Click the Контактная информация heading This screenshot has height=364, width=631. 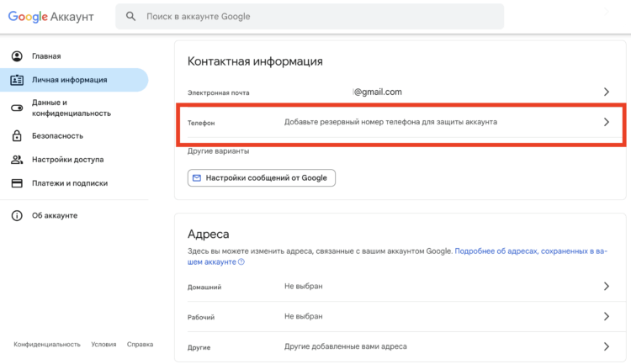coord(255,61)
